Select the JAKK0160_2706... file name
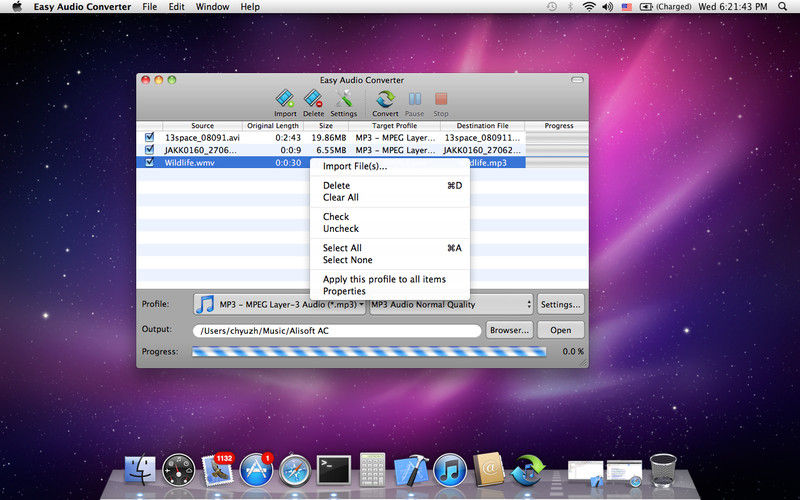Image resolution: width=800 pixels, height=500 pixels. coord(201,150)
